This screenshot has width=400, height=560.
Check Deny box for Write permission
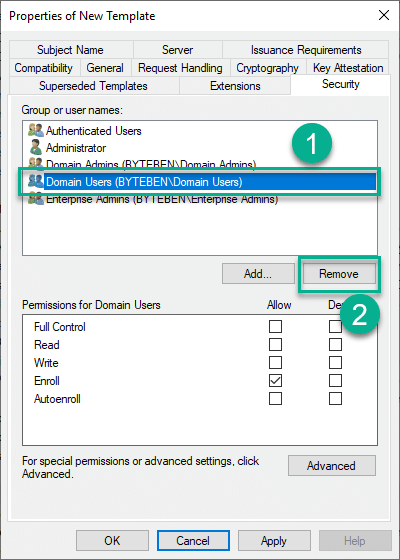(335, 362)
